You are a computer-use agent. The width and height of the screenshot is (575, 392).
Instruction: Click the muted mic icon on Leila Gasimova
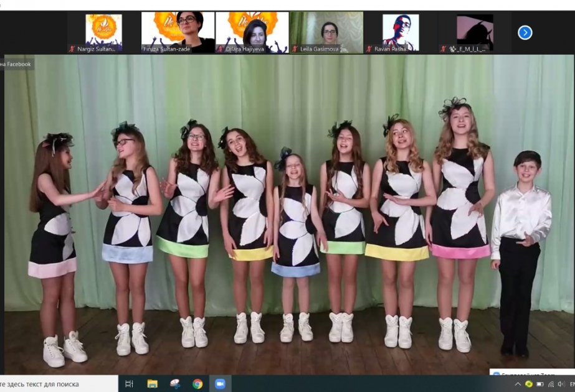[x=295, y=49]
